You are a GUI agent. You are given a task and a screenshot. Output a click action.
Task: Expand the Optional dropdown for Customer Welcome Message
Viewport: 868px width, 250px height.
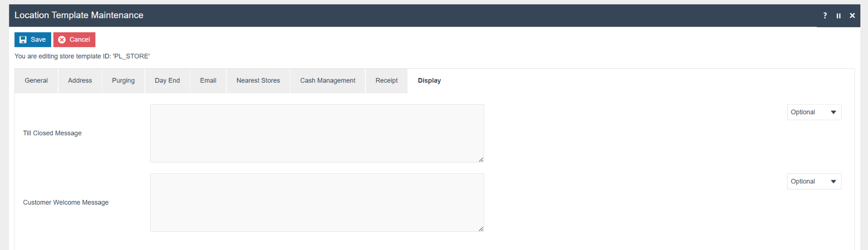tap(814, 181)
